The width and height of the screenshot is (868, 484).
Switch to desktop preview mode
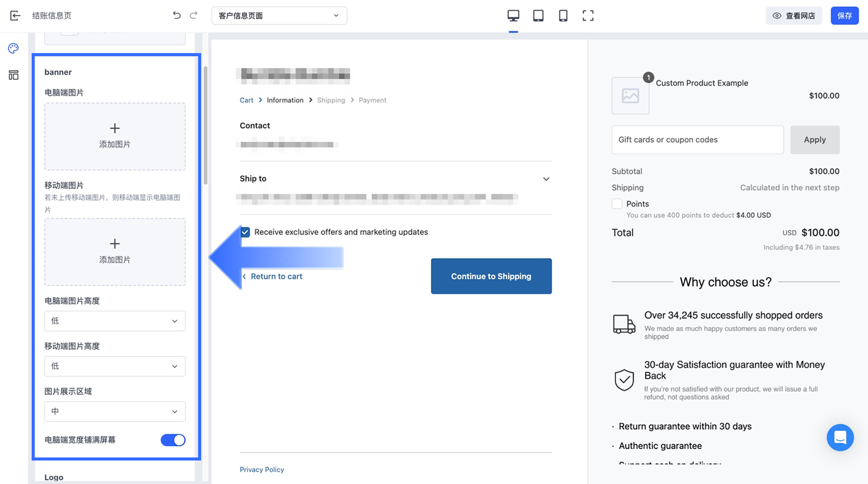513,16
